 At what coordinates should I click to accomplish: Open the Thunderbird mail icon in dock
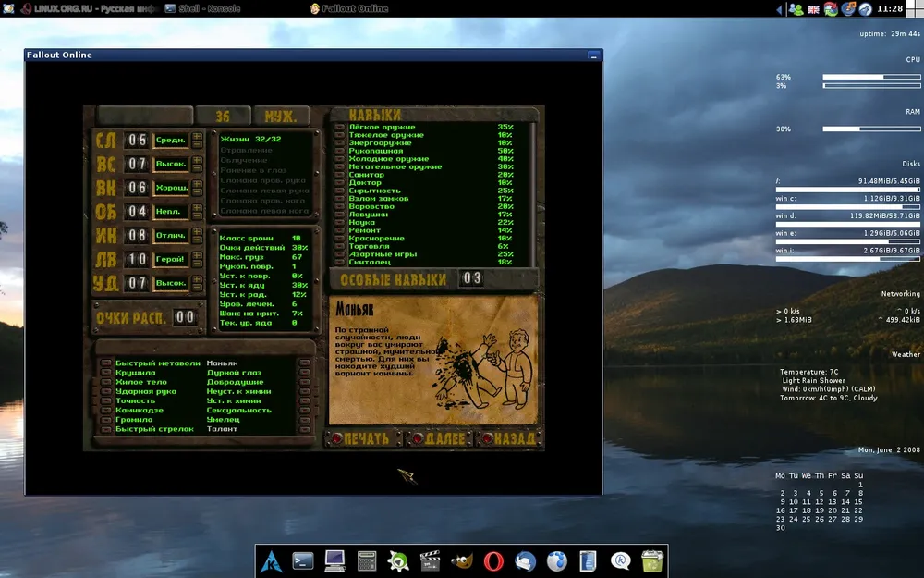(525, 560)
